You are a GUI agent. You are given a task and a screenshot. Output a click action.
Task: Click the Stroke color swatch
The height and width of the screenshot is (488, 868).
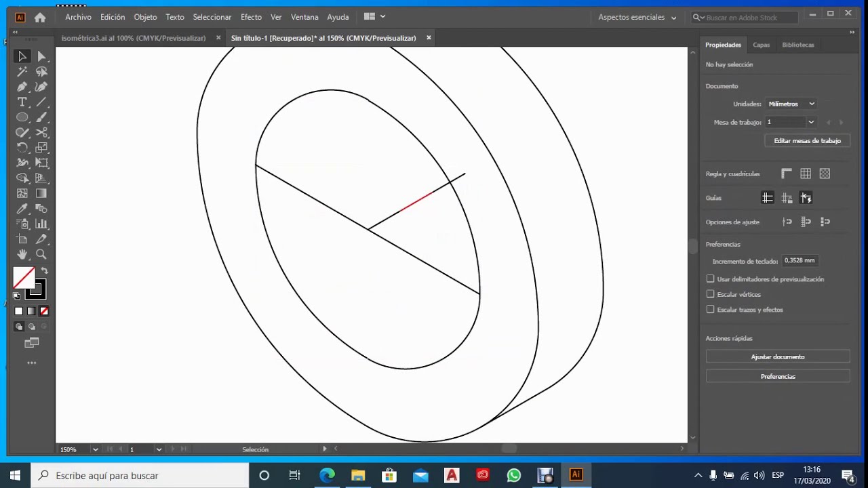tap(37, 291)
